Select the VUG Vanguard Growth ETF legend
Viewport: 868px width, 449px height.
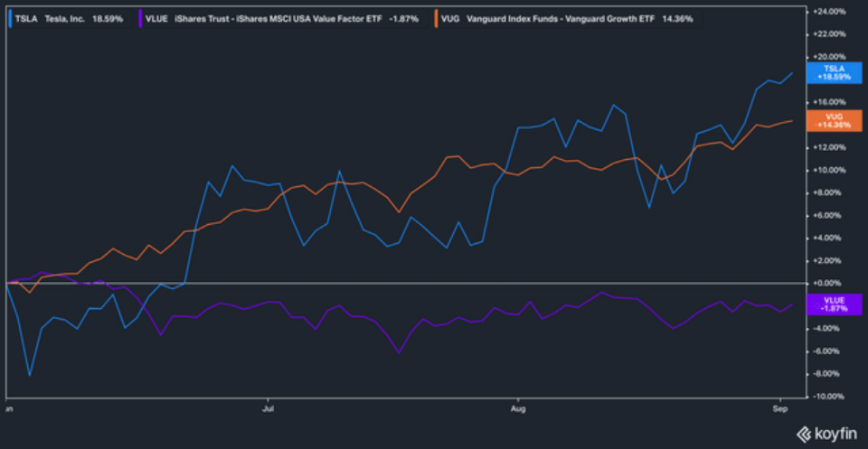coord(568,18)
